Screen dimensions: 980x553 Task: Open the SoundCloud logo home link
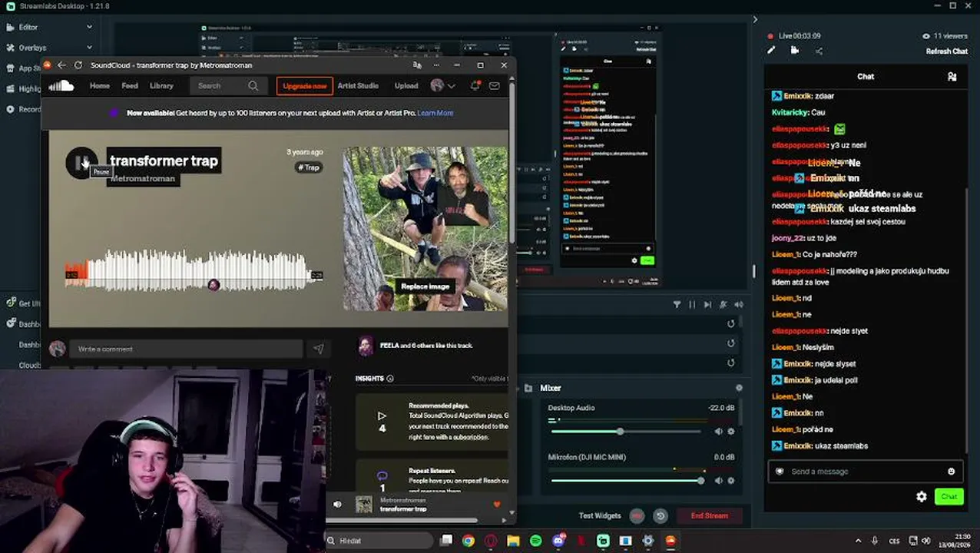pos(61,86)
